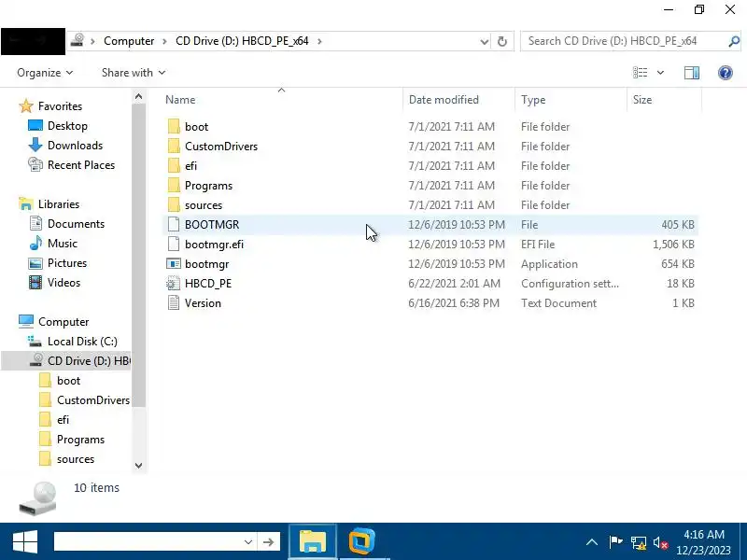Open Programs in the navigation tree

pos(80,439)
